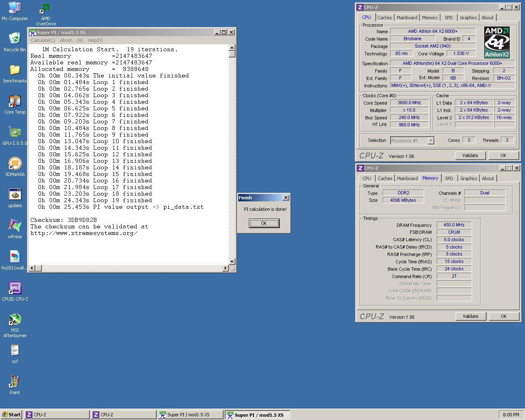Open the Help(H) menu in Super PI

tap(95, 40)
